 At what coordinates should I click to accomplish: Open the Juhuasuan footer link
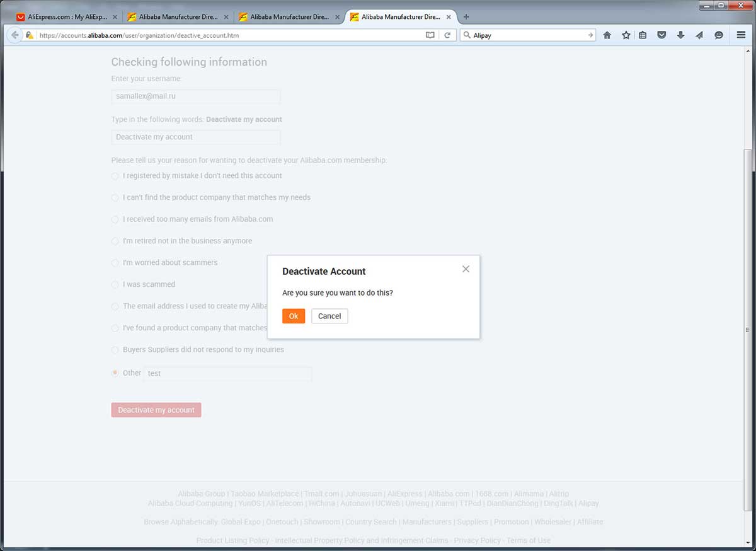364,494
